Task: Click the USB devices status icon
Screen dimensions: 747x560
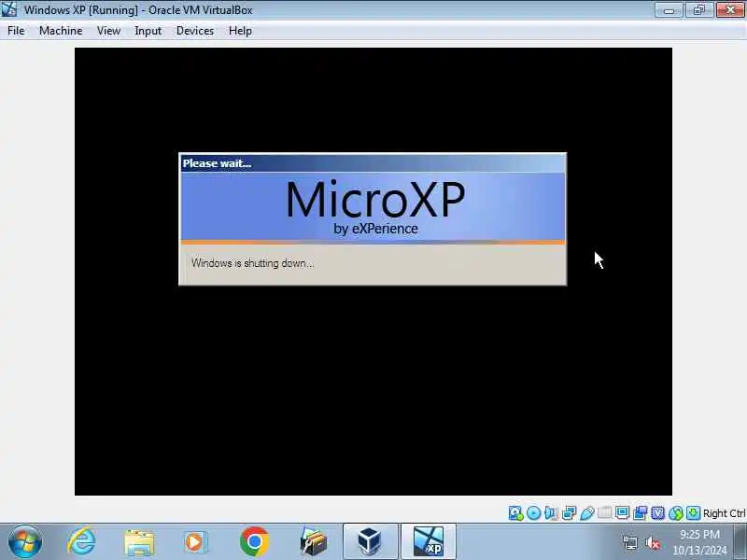Action: (x=587, y=512)
